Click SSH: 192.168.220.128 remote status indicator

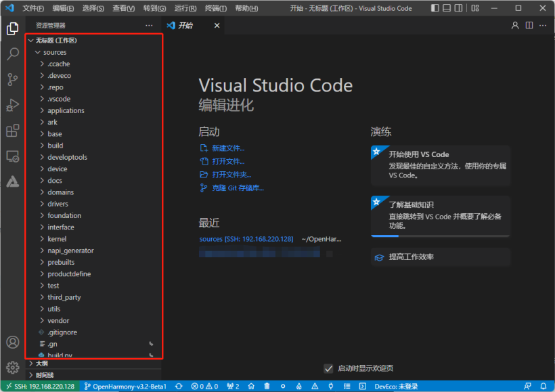click(x=39, y=386)
